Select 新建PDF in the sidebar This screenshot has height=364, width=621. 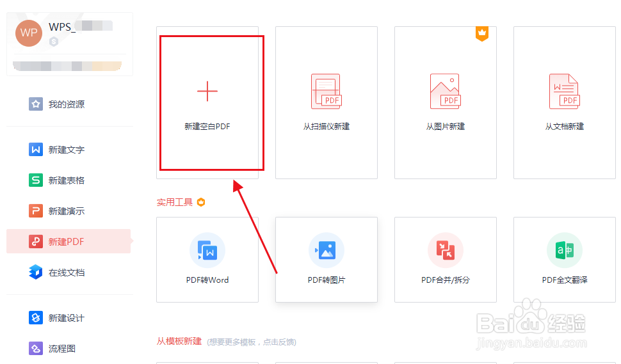click(x=69, y=241)
